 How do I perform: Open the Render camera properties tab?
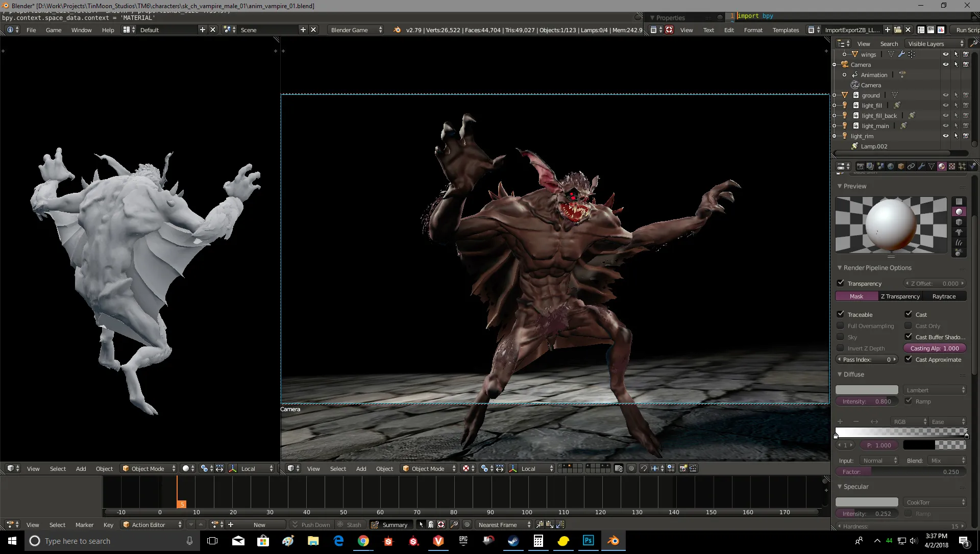tap(861, 166)
